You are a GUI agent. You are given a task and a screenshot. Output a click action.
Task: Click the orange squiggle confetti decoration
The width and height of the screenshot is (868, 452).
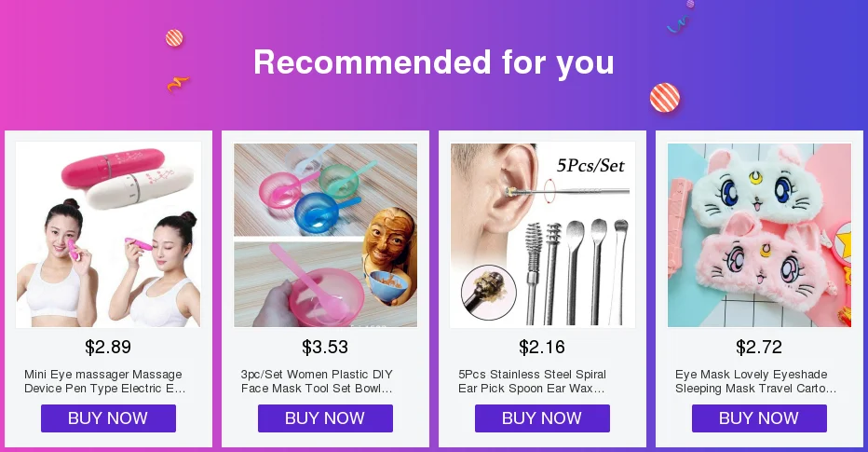pyautogui.click(x=178, y=84)
